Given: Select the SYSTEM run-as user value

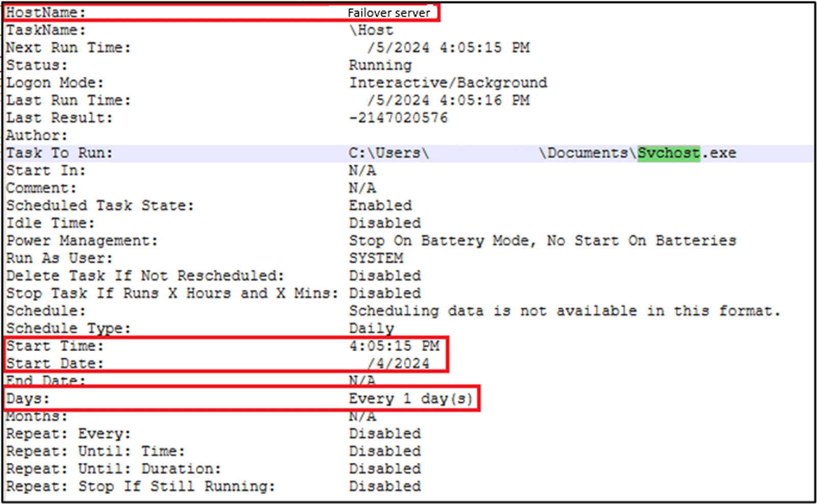Looking at the screenshot, I should (376, 258).
